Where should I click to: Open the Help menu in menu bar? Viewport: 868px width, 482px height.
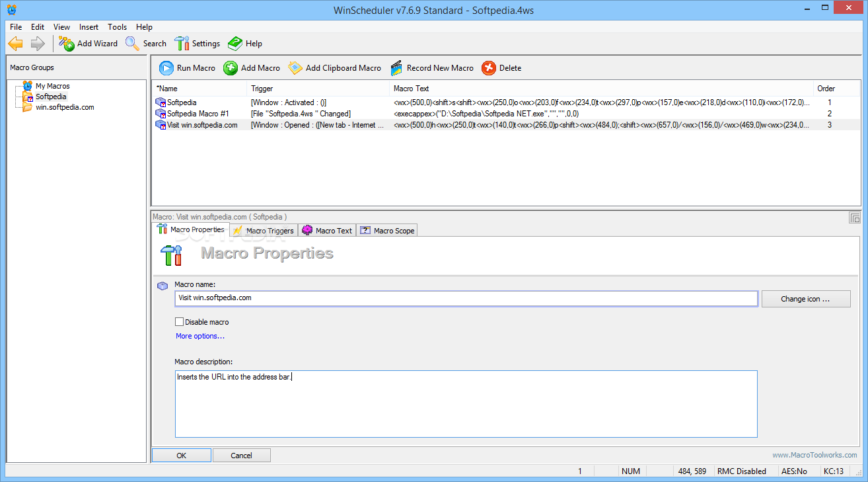(144, 27)
